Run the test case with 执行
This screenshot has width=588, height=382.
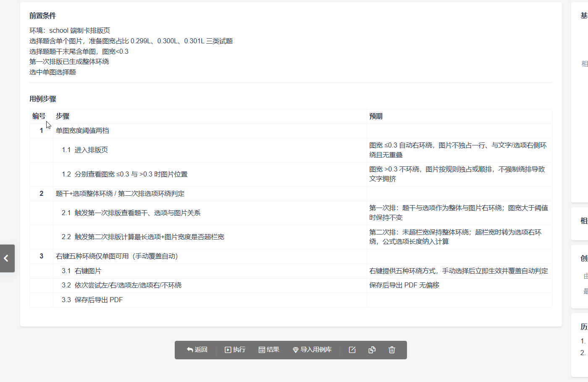coord(235,350)
